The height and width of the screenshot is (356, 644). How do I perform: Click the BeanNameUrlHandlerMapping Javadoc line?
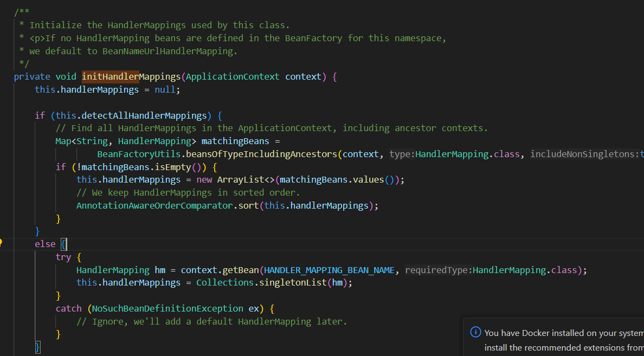click(128, 51)
